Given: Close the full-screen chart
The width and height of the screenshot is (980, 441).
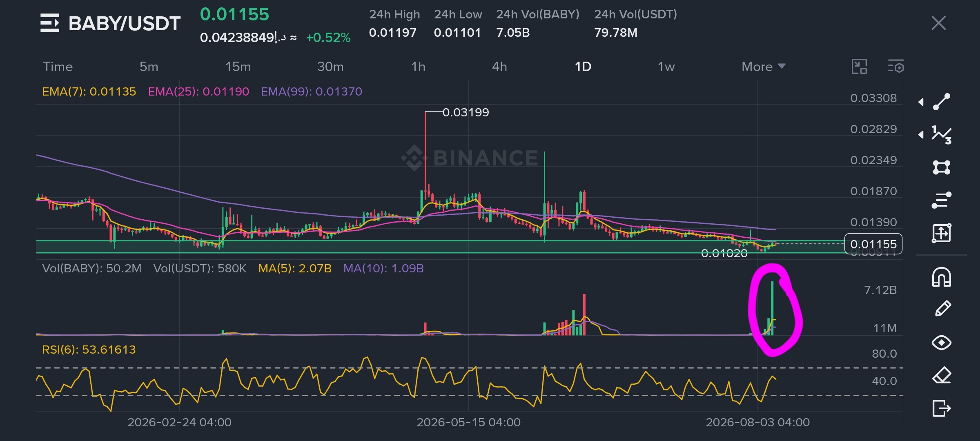Looking at the screenshot, I should click(x=938, y=23).
